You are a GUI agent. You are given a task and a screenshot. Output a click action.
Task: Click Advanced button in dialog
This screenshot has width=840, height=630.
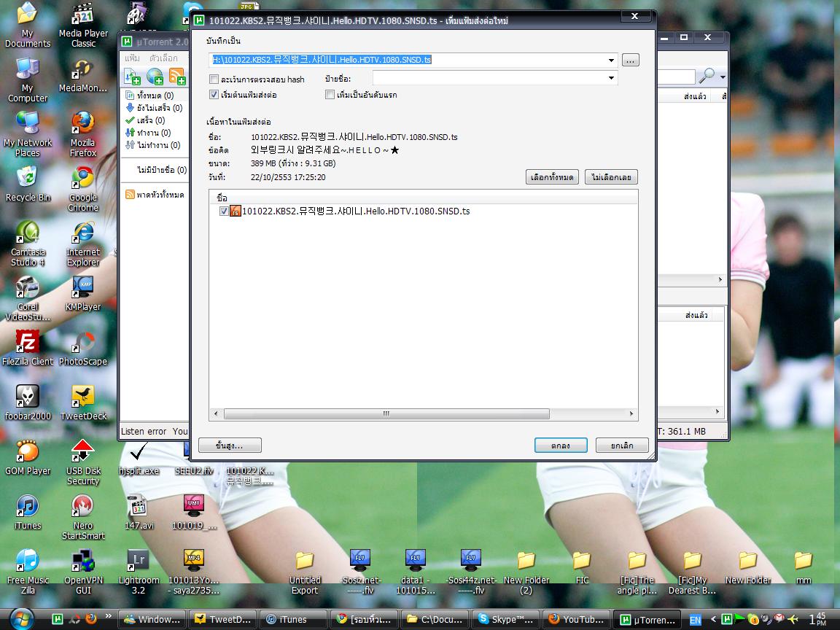230,446
